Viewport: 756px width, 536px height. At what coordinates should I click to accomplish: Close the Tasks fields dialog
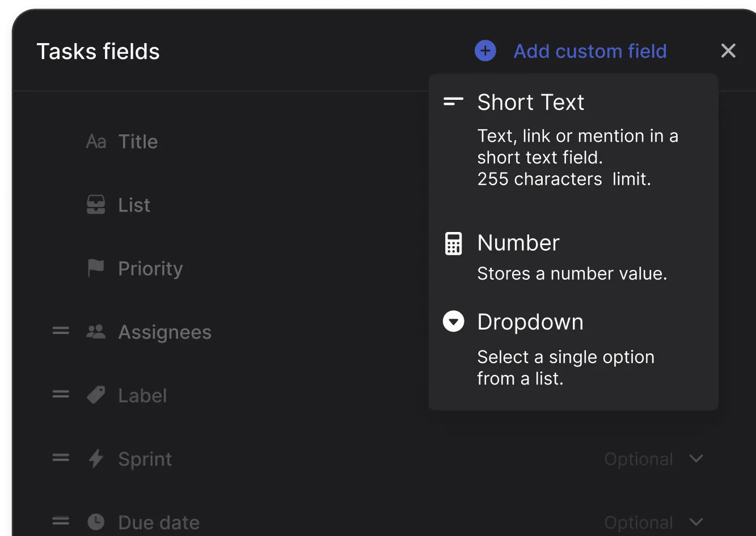point(728,50)
